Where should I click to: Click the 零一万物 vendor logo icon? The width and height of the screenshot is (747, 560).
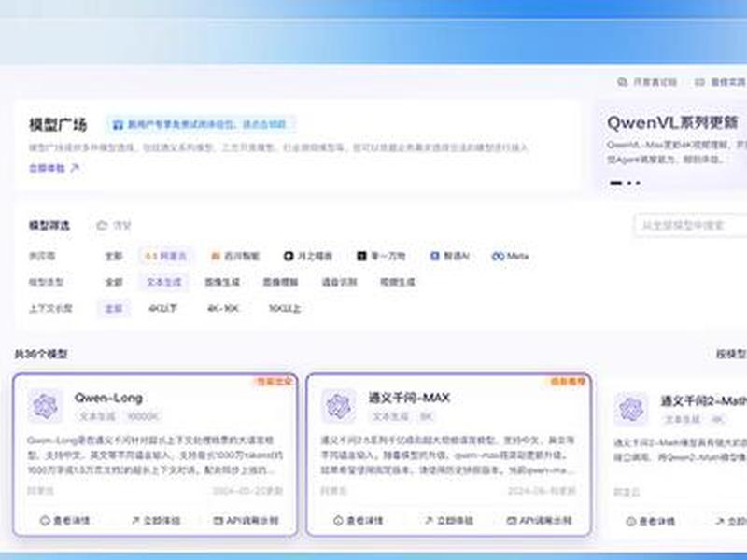click(x=361, y=256)
